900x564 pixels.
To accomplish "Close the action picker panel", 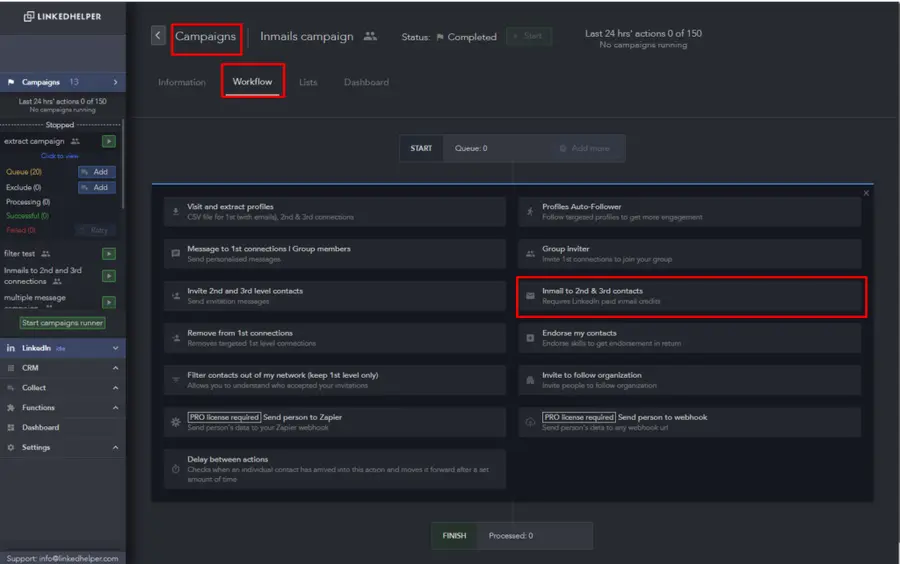I will (x=866, y=193).
